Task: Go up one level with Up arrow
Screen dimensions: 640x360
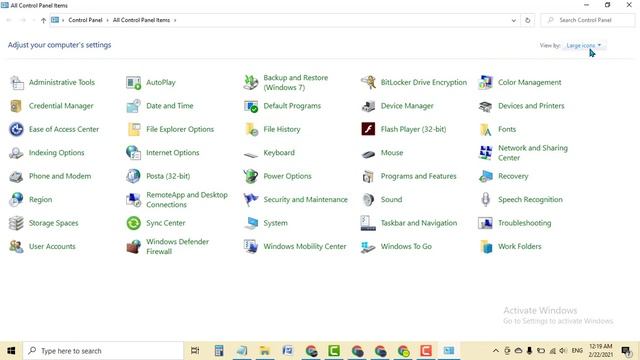Action: point(43,20)
